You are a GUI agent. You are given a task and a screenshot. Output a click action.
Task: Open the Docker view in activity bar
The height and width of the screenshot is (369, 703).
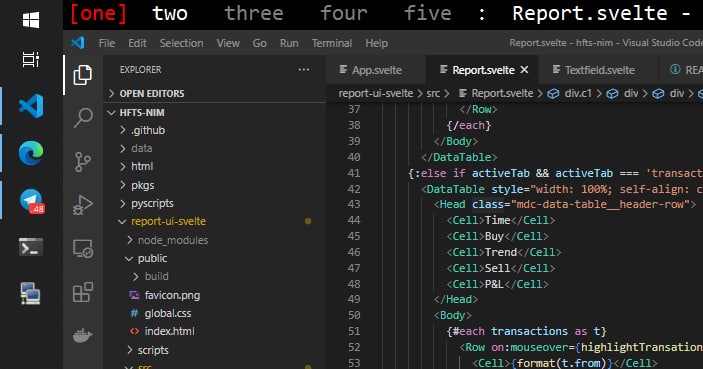point(83,335)
